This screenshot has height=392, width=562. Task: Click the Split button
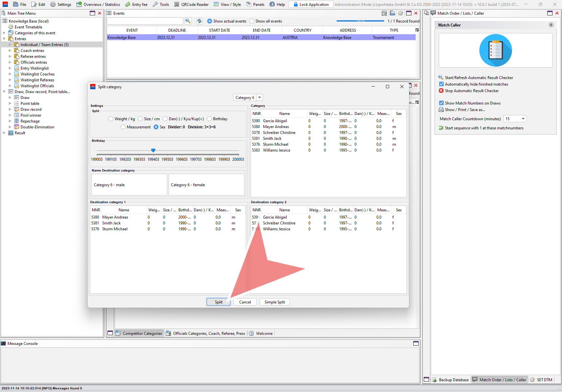point(219,302)
